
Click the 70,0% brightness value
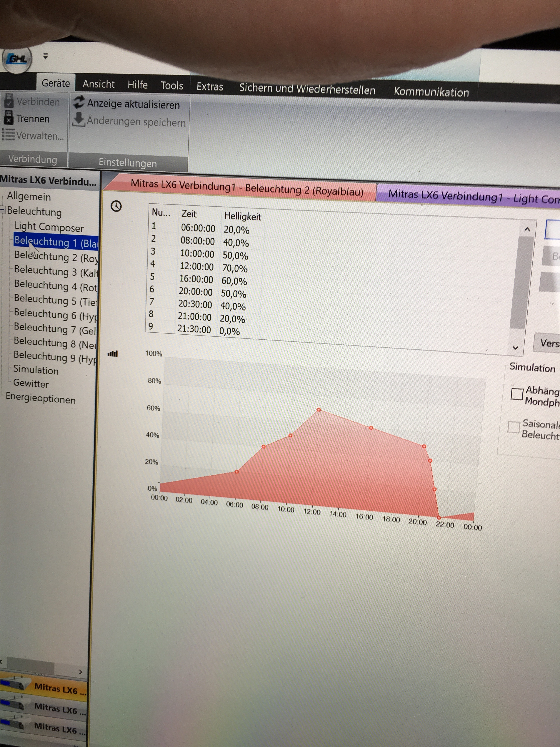click(x=235, y=268)
